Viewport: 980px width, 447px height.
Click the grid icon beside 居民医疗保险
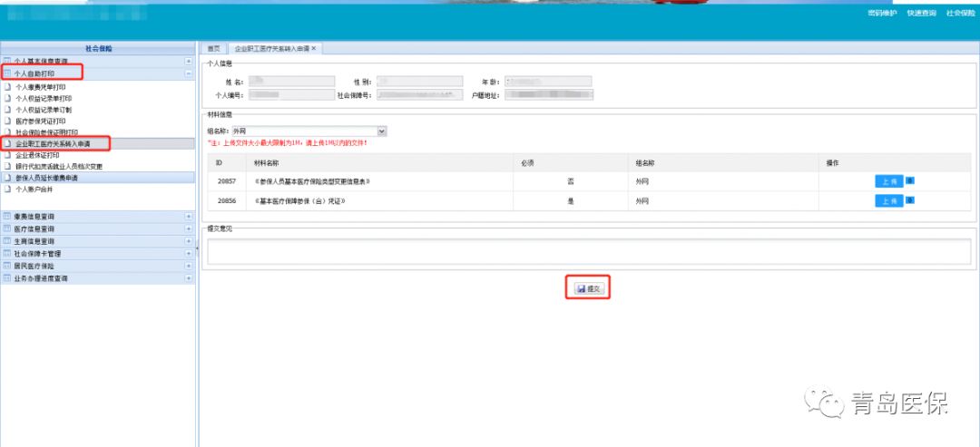[7, 267]
